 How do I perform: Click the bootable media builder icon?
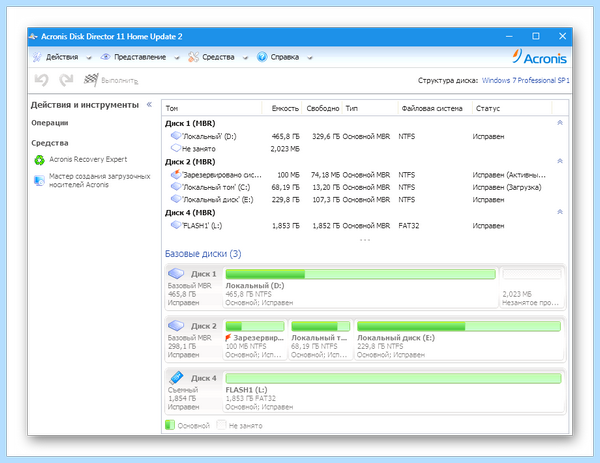(x=39, y=180)
